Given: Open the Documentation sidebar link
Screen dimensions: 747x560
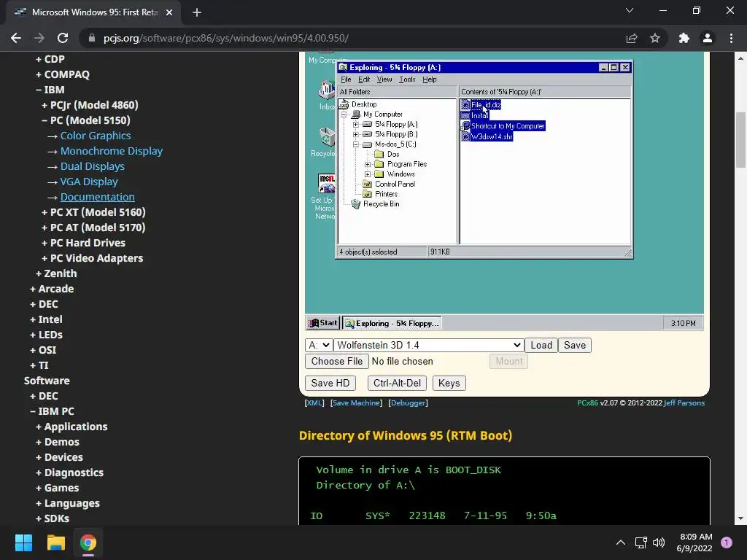Looking at the screenshot, I should 97,197.
